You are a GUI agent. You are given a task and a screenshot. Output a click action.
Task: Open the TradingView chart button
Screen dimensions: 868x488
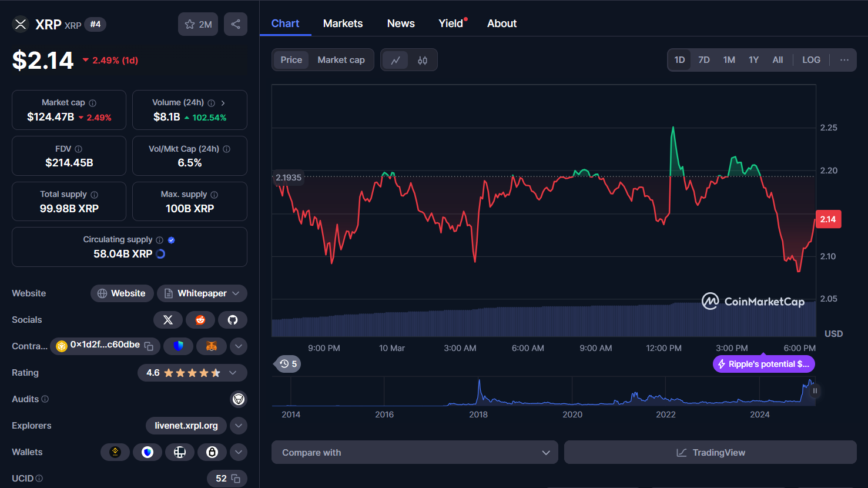[711, 452]
